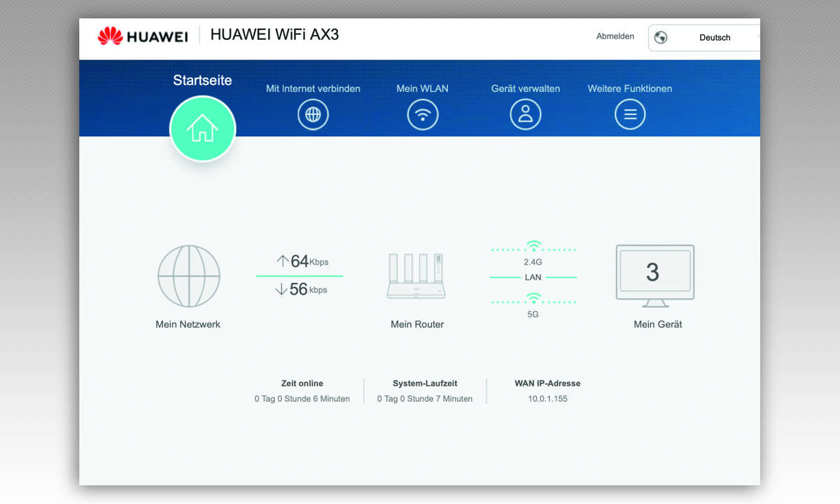Image resolution: width=840 pixels, height=504 pixels.
Task: Click the 5G wifi signal icon
Action: tap(533, 298)
